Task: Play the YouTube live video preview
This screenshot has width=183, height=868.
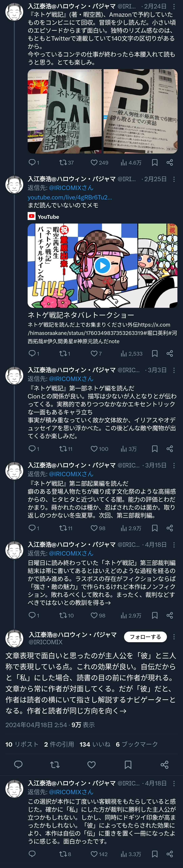Action: pos(103,266)
